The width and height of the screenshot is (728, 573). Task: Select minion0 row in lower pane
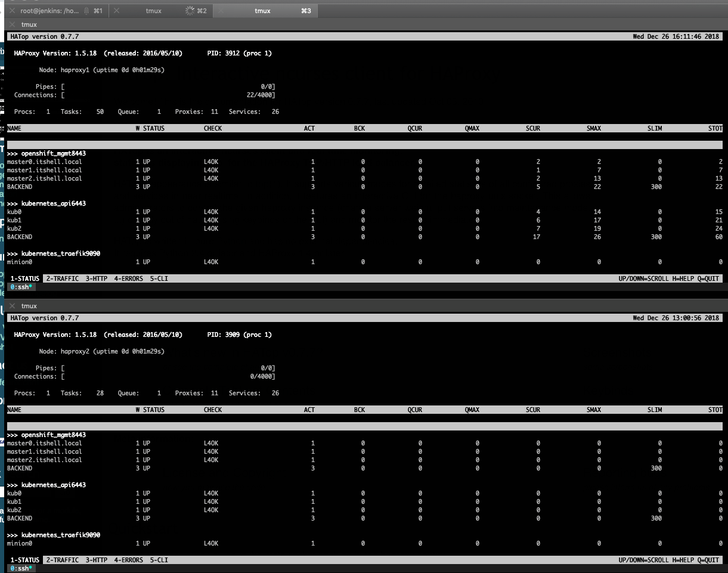pyautogui.click(x=364, y=543)
